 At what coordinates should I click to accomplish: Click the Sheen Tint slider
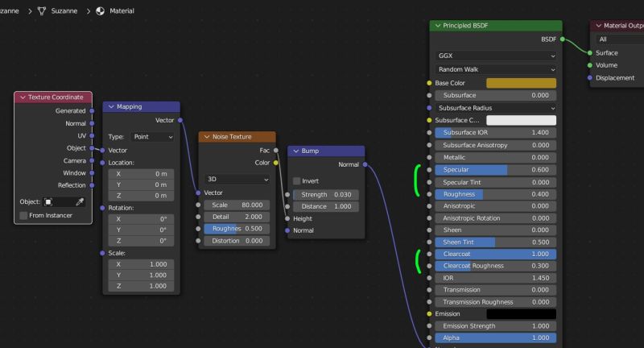(x=495, y=242)
